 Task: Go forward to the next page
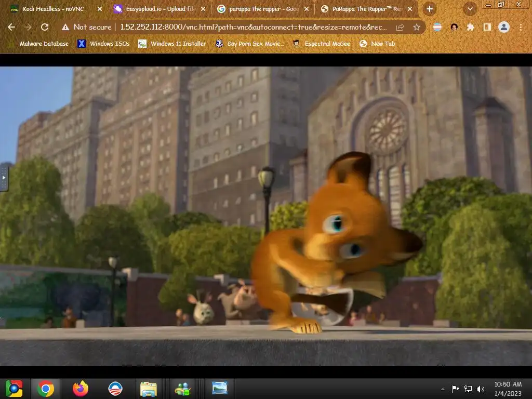pyautogui.click(x=28, y=27)
